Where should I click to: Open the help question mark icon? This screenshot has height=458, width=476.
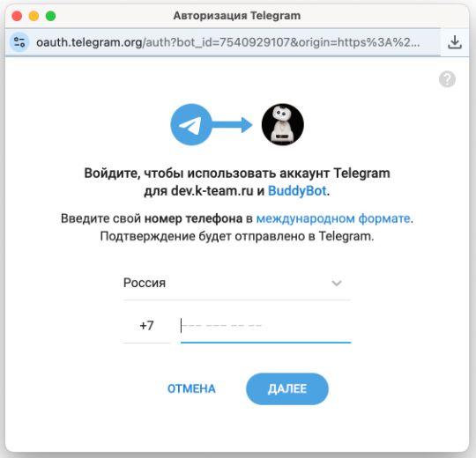pos(447,79)
